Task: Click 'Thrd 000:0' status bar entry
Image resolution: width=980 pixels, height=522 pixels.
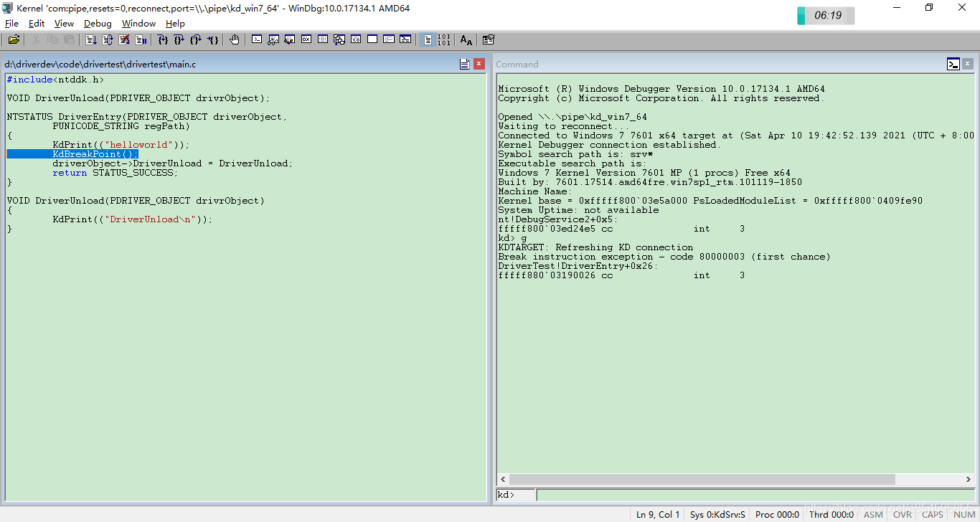Action: [x=831, y=515]
